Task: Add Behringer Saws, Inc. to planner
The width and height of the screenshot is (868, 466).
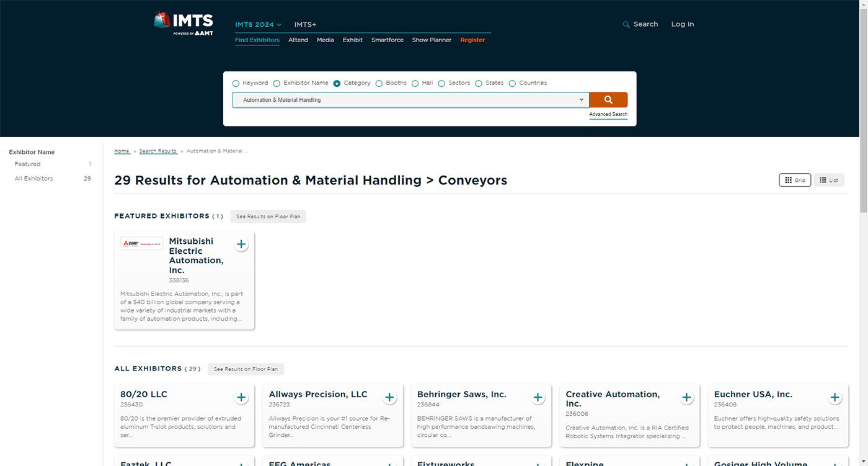Action: (x=538, y=398)
